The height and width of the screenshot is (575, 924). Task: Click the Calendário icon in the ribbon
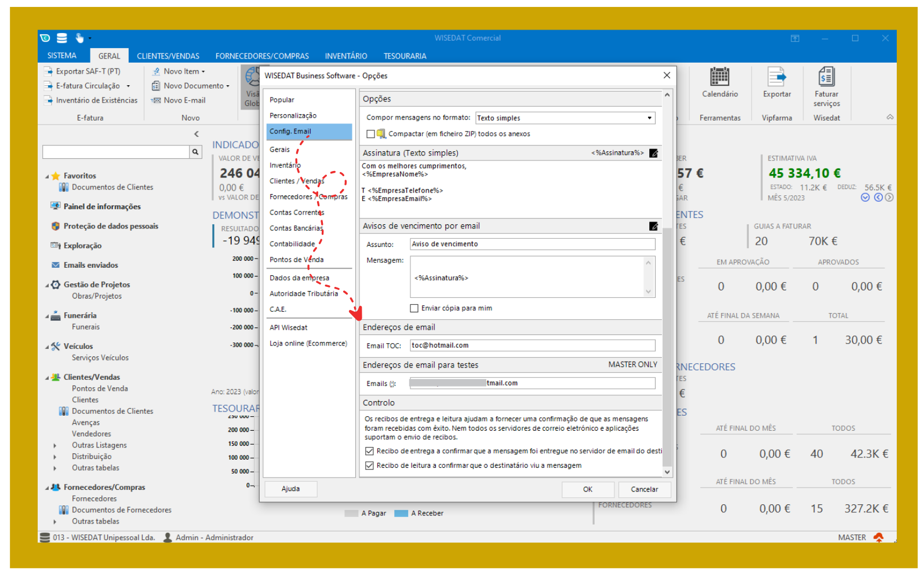(719, 77)
